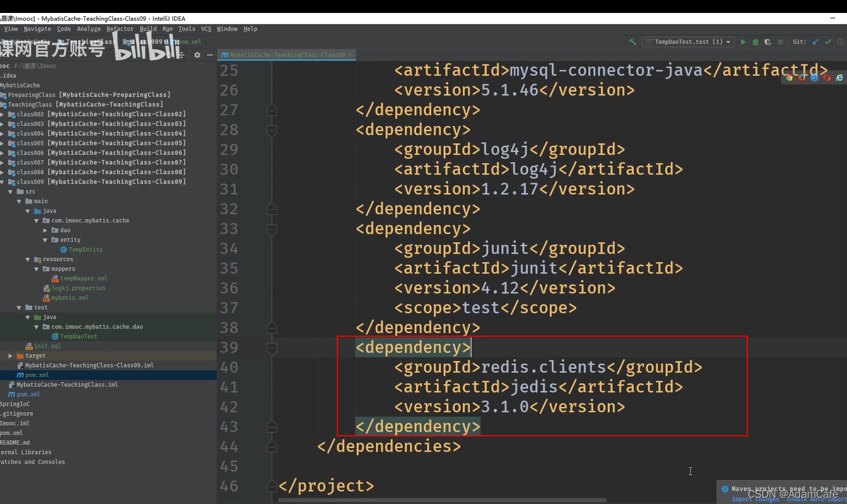Screen dimensions: 847x504
Task: Select TempEntity class in project tree
Action: [86, 249]
